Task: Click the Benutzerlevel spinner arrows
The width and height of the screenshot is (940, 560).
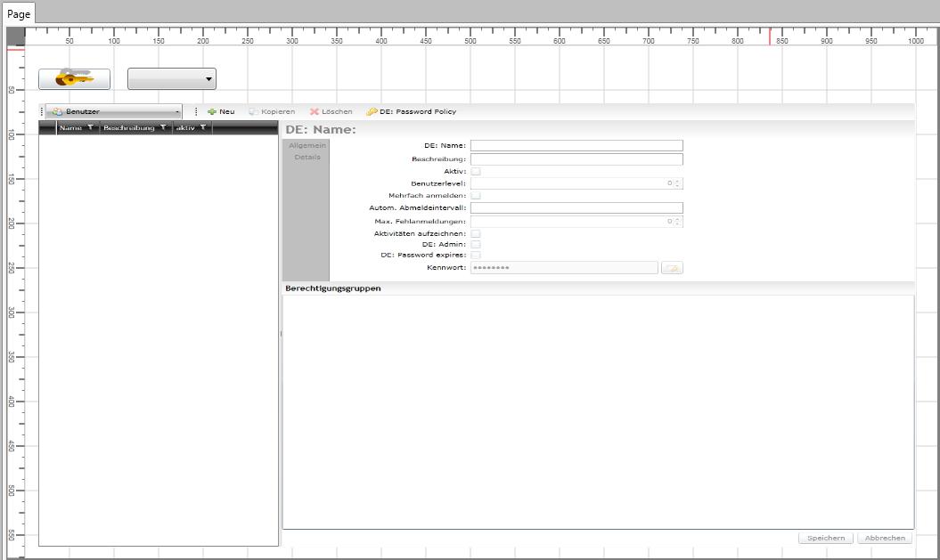Action: click(x=678, y=183)
